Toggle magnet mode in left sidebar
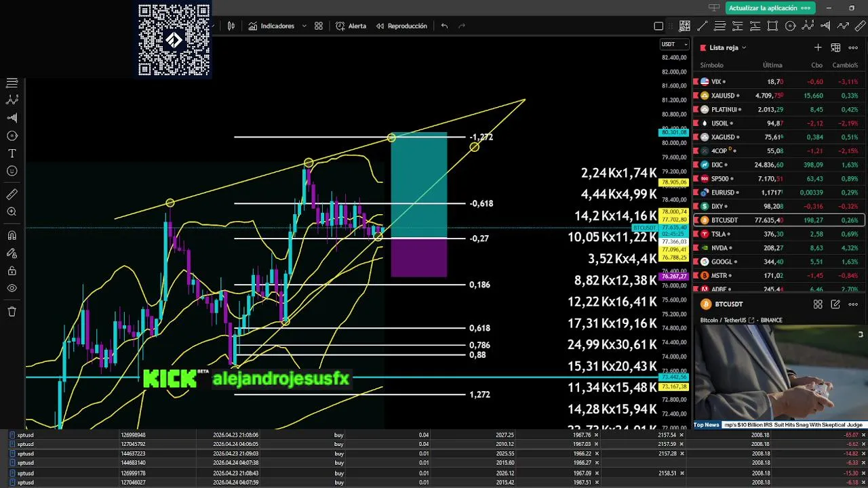Screen dimensions: 868x488 (x=12, y=236)
